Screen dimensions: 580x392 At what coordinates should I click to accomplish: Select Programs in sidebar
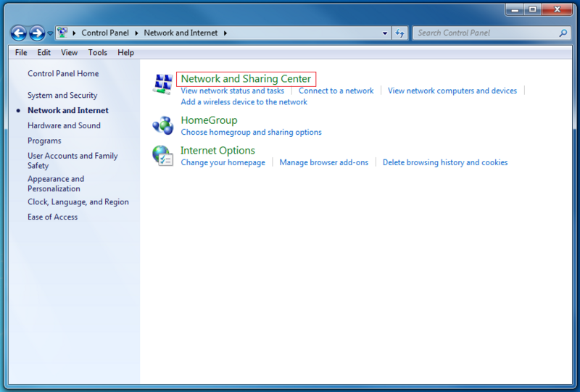coord(44,141)
